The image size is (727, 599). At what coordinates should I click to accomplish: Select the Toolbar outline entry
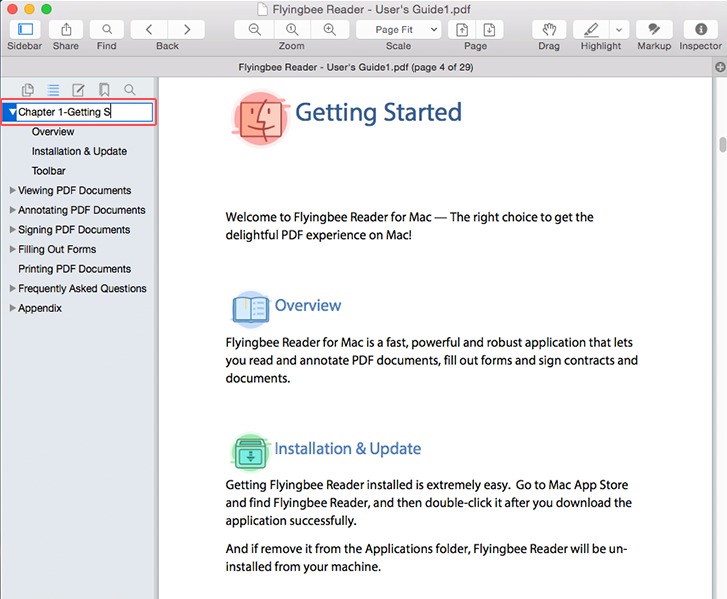click(49, 171)
